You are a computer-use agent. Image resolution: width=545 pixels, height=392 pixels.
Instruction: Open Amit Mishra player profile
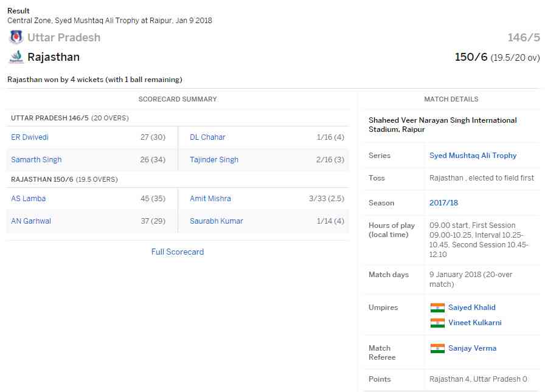pos(210,199)
